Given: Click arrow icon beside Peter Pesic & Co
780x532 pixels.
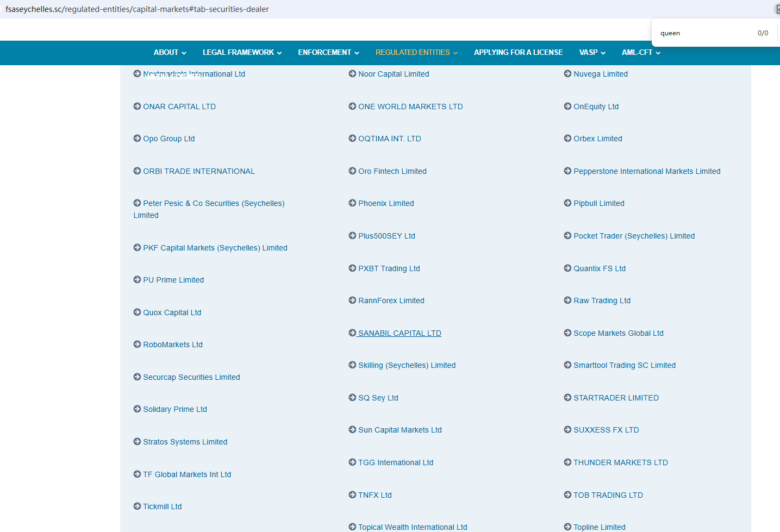Looking at the screenshot, I should tap(137, 203).
